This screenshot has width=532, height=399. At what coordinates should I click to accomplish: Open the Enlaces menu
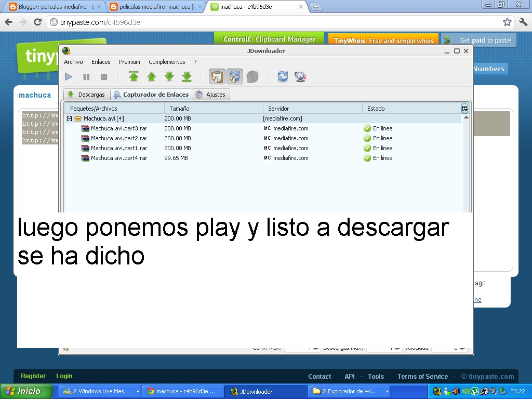(101, 62)
